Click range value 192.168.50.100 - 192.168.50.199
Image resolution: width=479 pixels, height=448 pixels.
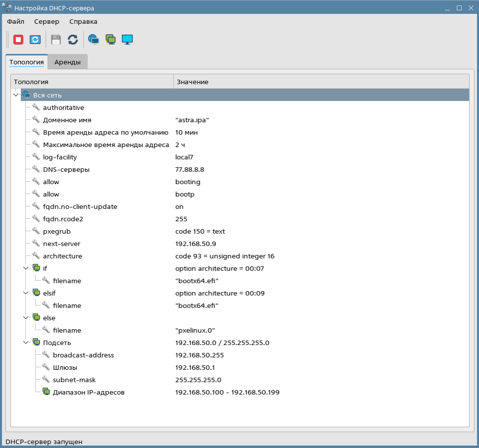tap(227, 393)
